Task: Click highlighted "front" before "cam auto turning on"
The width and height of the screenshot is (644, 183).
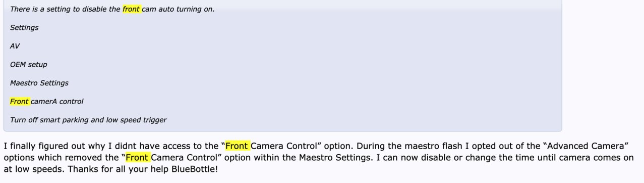Action: 131,9
